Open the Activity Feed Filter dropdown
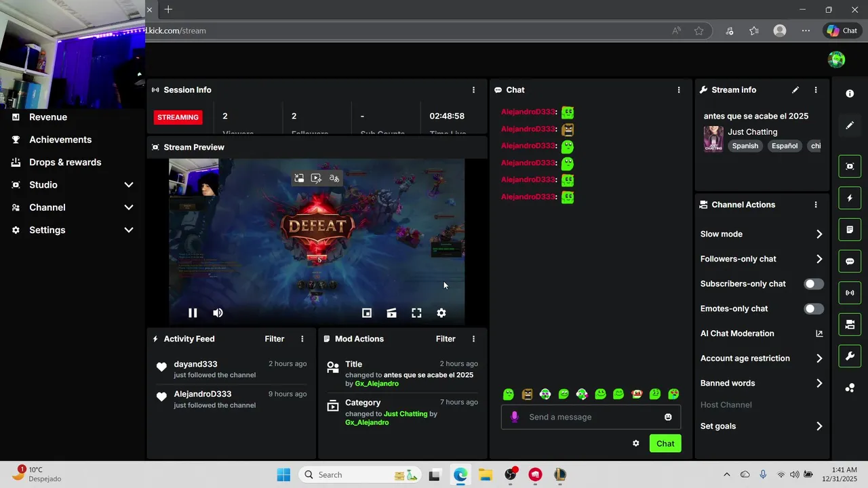Image resolution: width=868 pixels, height=488 pixels. pyautogui.click(x=274, y=339)
